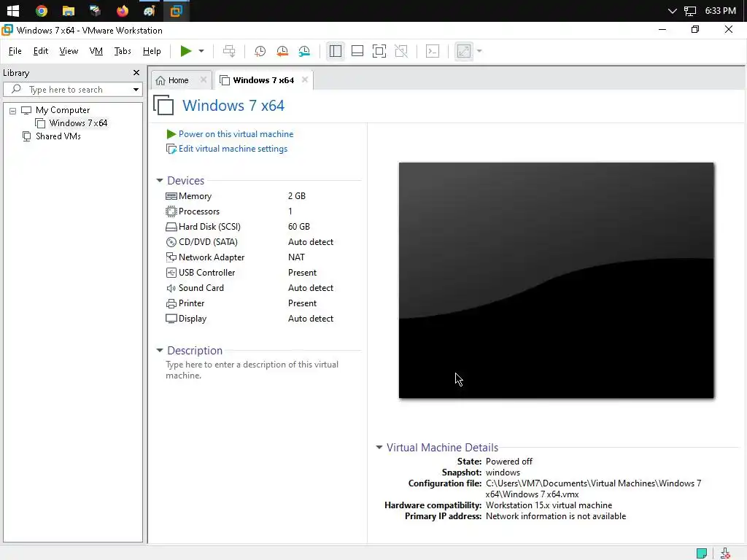Click the description text entry area
The width and height of the screenshot is (747, 560).
coord(252,370)
